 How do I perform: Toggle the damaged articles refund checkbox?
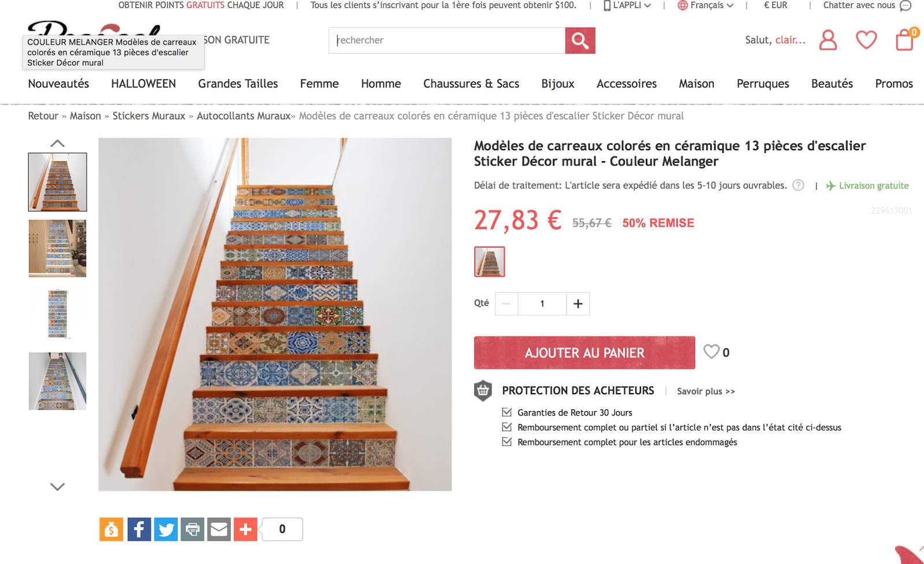coord(507,442)
